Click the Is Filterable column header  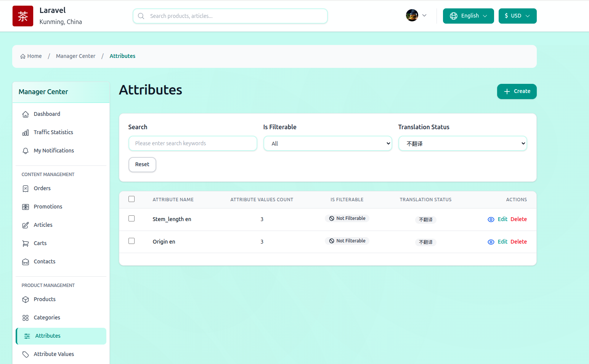point(347,200)
